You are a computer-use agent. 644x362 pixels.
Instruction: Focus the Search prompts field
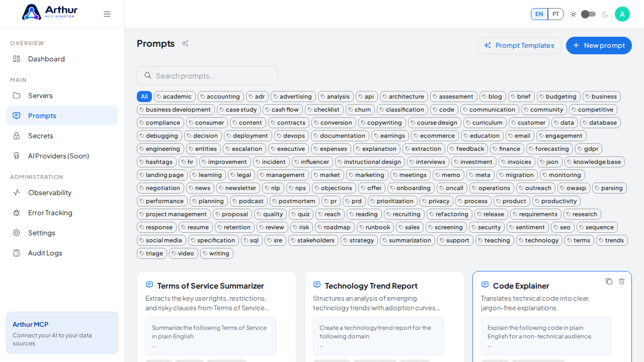tap(207, 75)
